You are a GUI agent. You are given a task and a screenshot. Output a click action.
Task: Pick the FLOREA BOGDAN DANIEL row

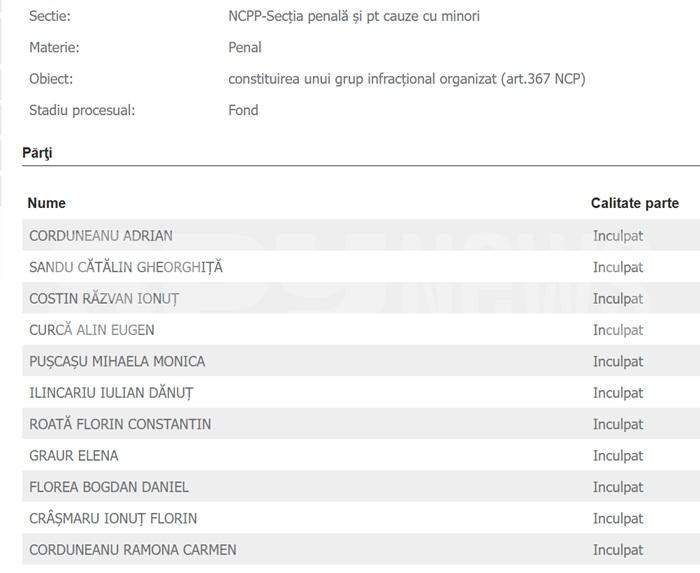[109, 487]
